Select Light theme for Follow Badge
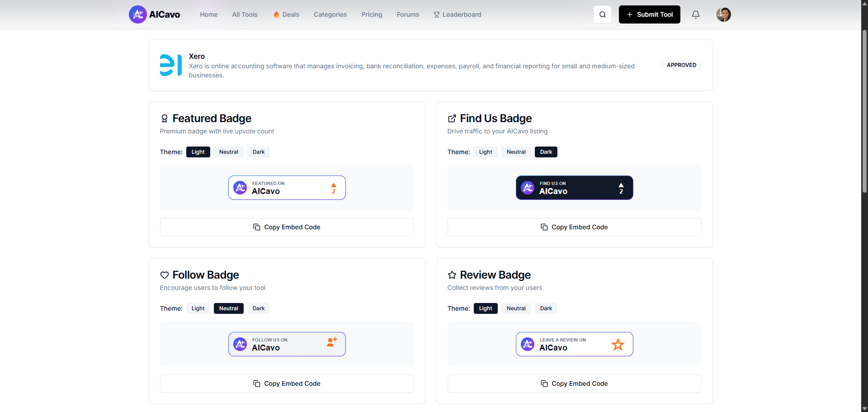The height and width of the screenshot is (412, 868). (198, 308)
